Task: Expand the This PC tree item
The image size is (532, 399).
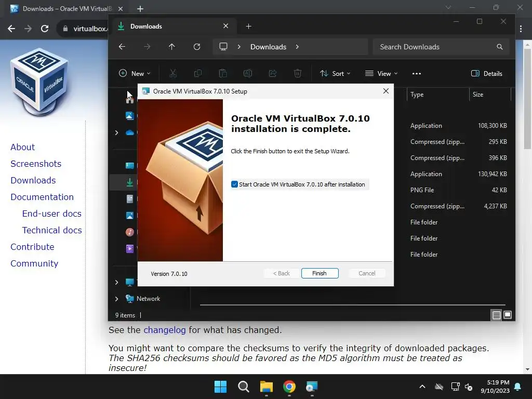Action: [116, 282]
